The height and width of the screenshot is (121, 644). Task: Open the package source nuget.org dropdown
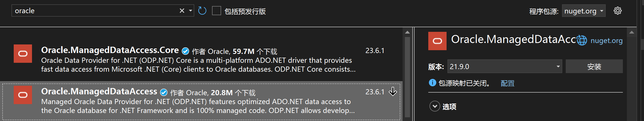(583, 11)
